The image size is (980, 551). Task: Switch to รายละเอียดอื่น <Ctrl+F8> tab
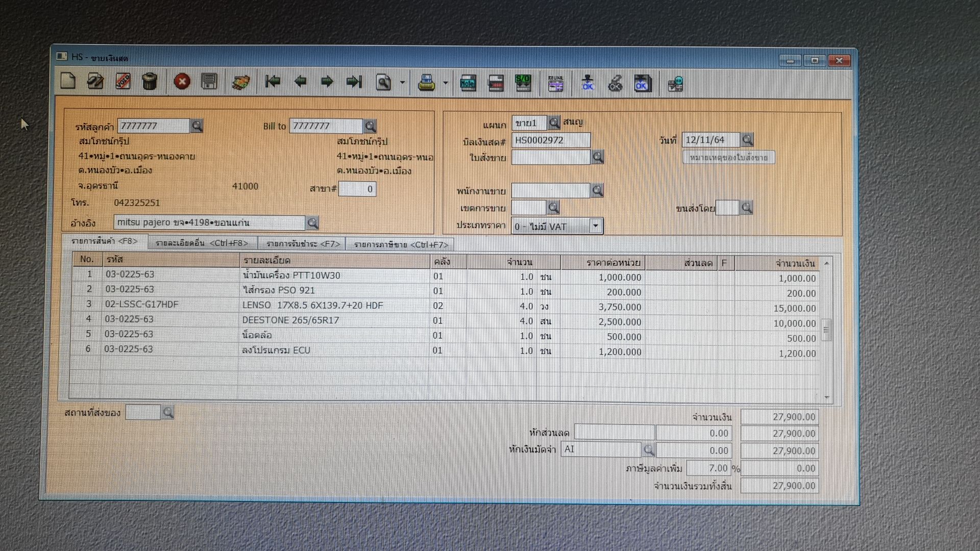coord(202,243)
